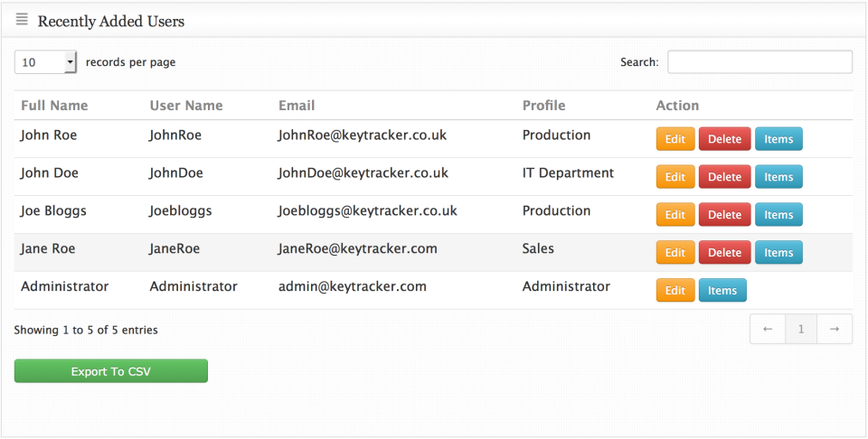Edit the Administrator account

pos(675,291)
